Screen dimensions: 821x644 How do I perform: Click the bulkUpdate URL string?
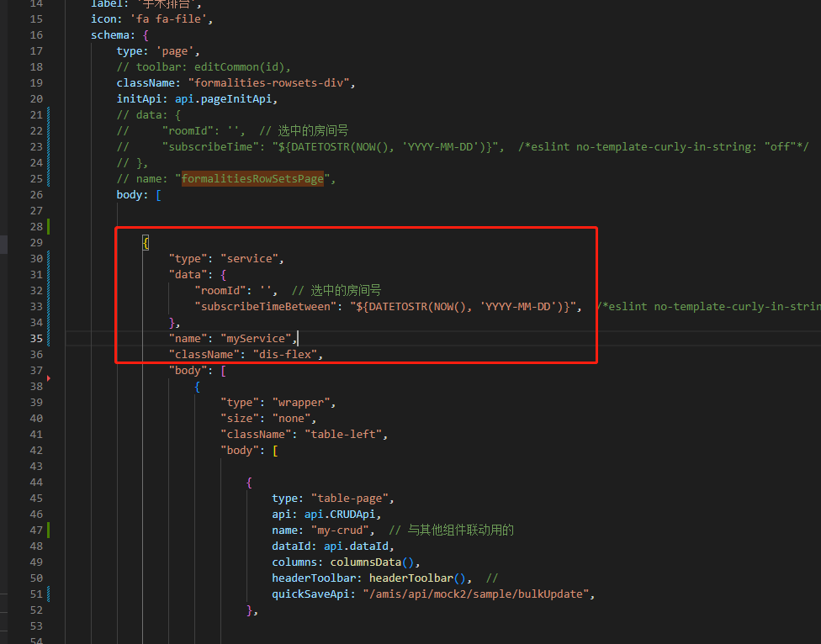point(476,594)
